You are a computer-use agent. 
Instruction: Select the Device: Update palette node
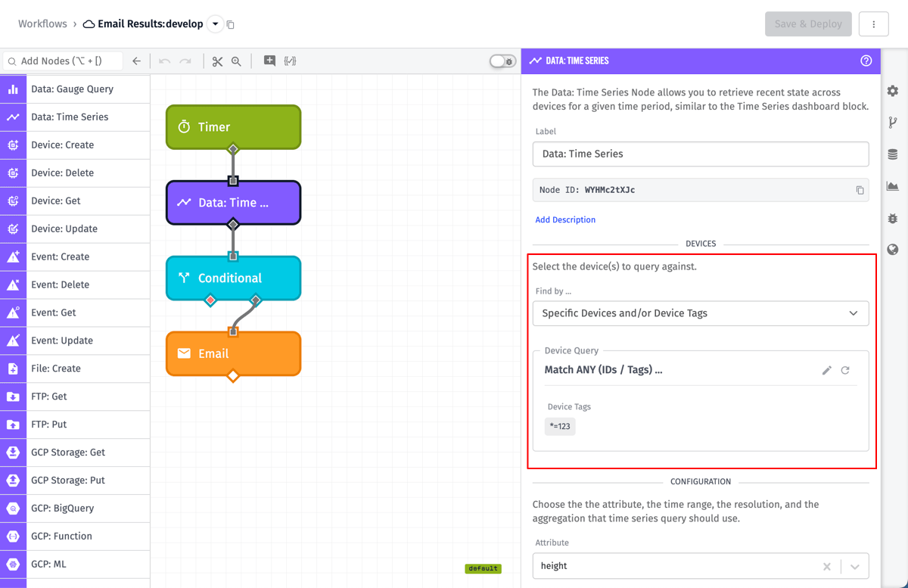point(75,229)
